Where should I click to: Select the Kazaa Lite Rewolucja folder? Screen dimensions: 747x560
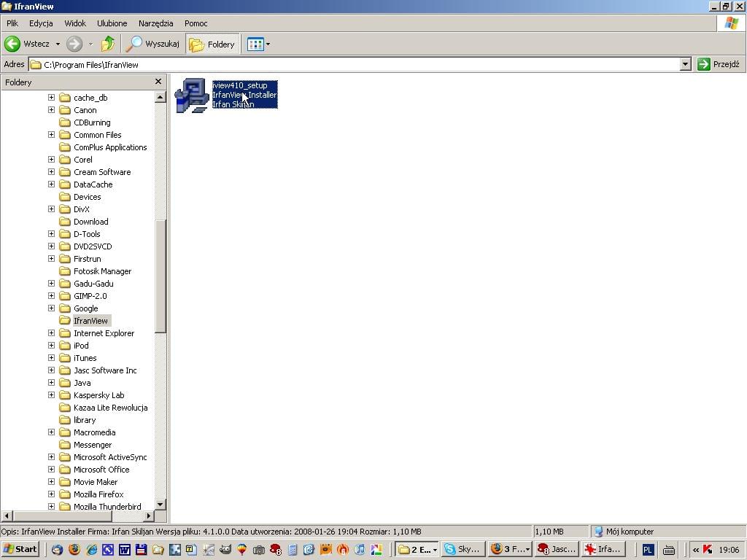(111, 408)
